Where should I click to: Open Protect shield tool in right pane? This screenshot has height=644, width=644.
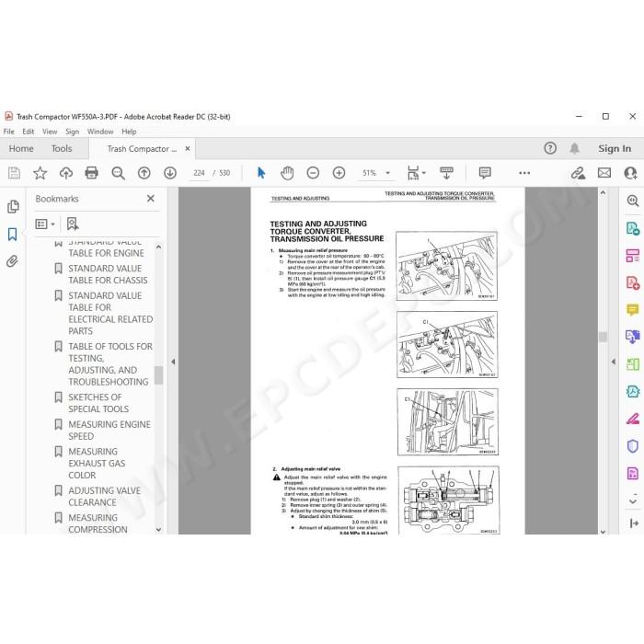pyautogui.click(x=633, y=446)
